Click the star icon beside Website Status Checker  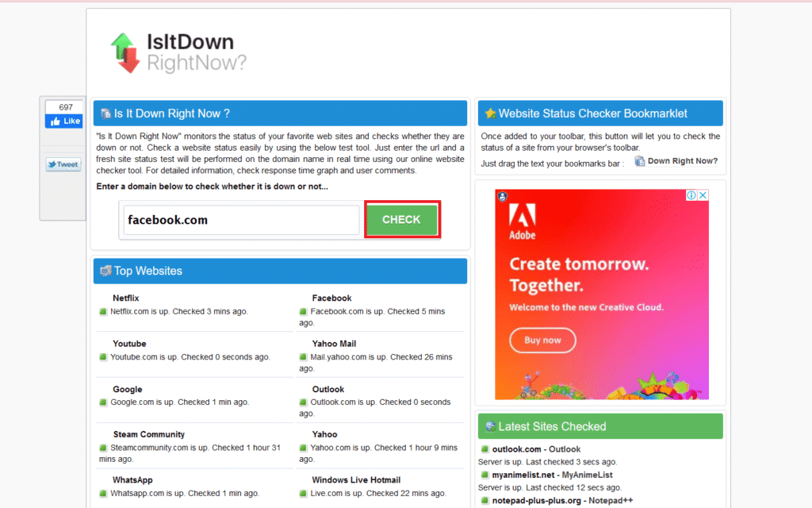(490, 114)
